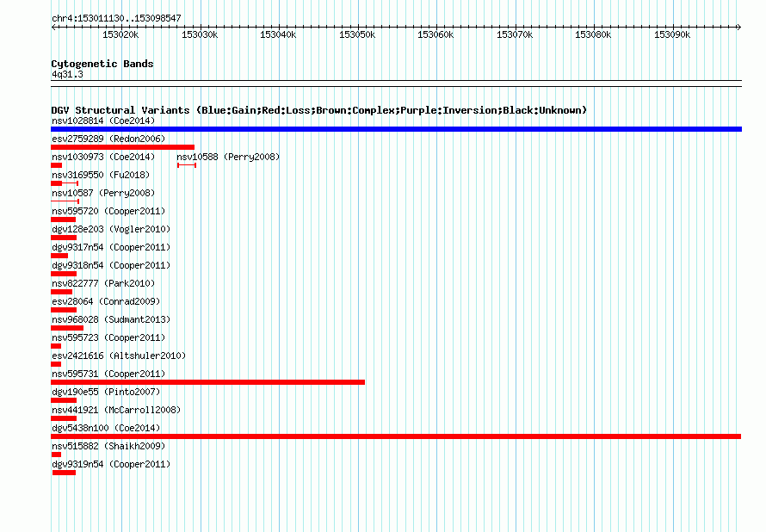Click nsv595731 (Cooper2011) label
The width and height of the screenshot is (766, 532).
point(108,374)
